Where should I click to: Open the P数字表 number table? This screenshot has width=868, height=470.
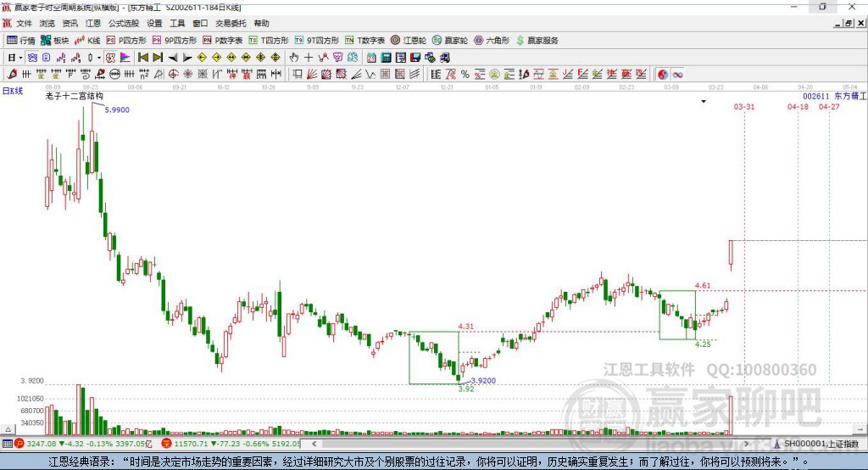tap(223, 41)
